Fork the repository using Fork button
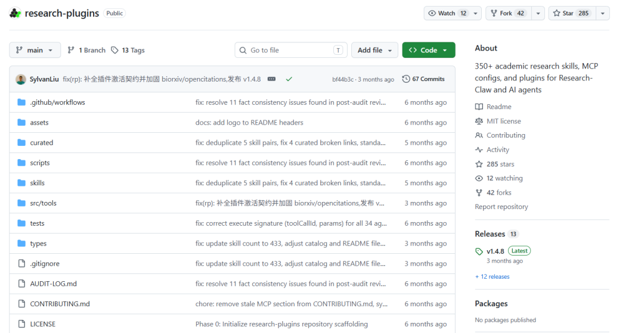Image resolution: width=644 pixels, height=333 pixels. point(509,13)
